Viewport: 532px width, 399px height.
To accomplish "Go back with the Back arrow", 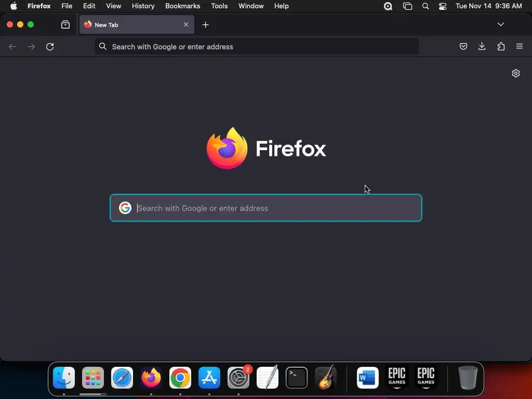I will 12,46.
